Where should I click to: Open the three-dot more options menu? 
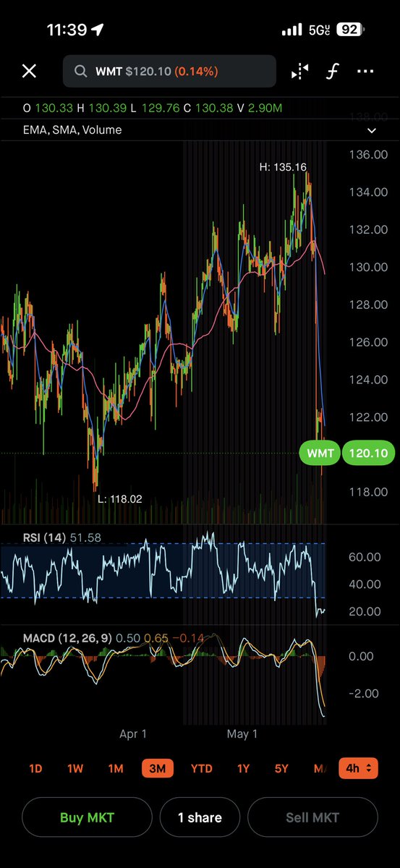366,72
